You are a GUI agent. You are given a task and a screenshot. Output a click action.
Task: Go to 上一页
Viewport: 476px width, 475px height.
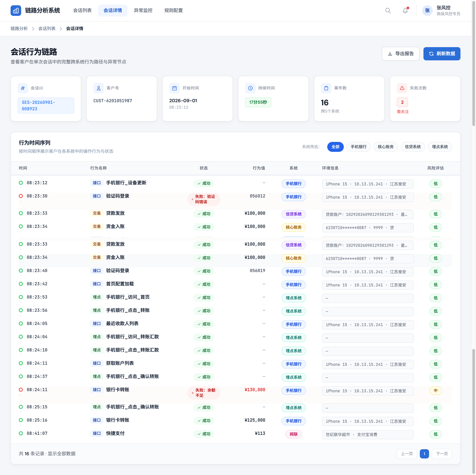pyautogui.click(x=407, y=454)
